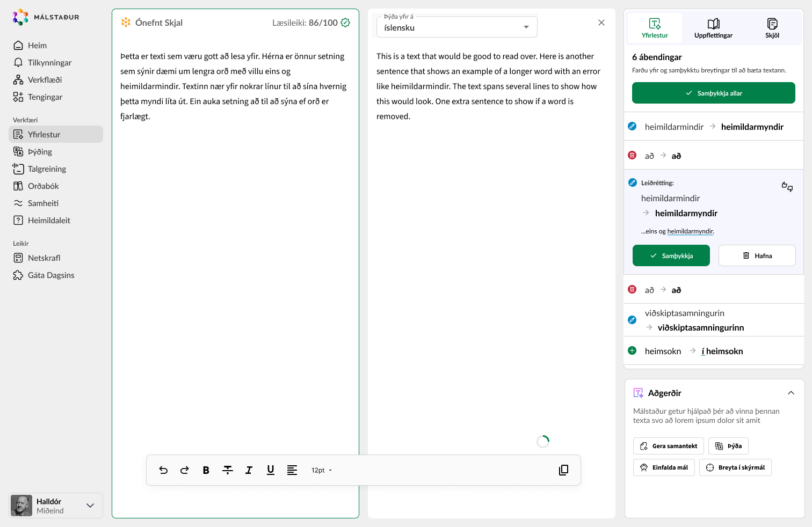812x527 pixels.
Task: Undo the last edit
Action: [x=163, y=470]
